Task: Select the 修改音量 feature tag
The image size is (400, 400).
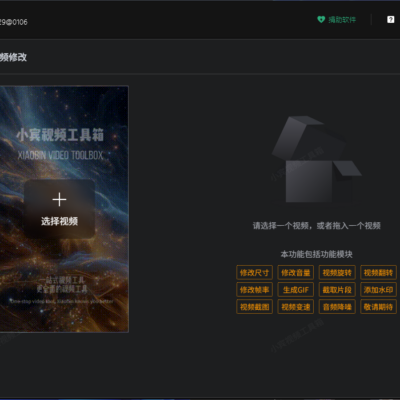Action: [x=296, y=272]
